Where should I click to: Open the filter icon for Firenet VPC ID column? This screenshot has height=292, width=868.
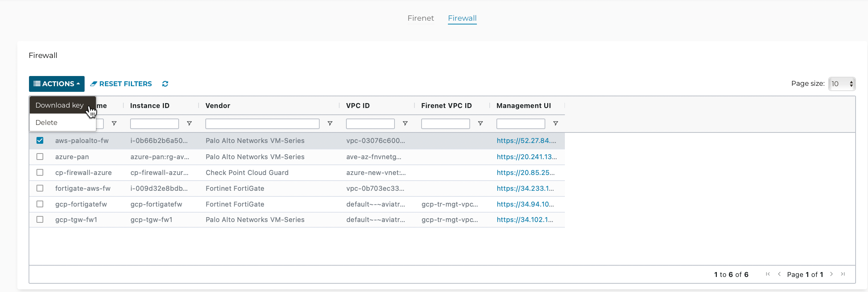pos(480,123)
